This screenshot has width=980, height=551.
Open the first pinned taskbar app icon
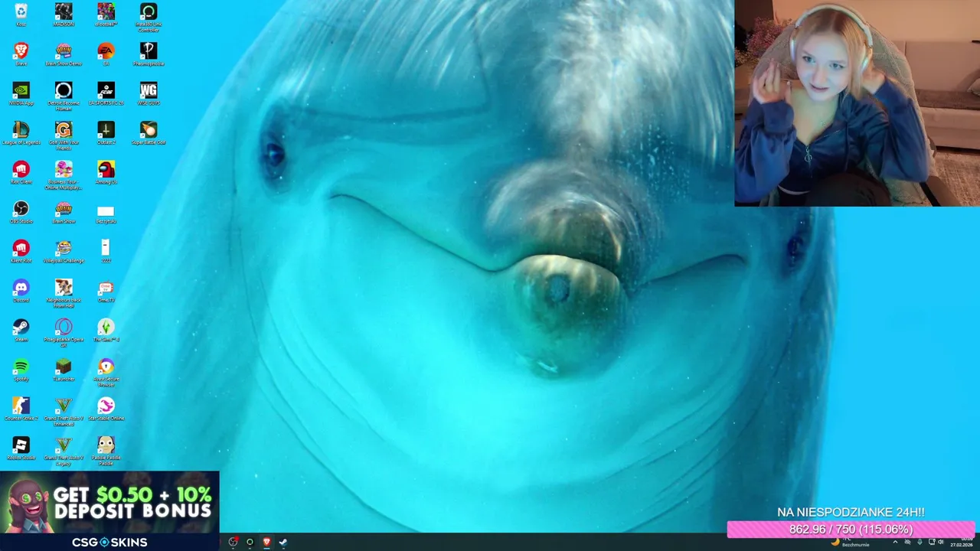pyautogui.click(x=234, y=542)
